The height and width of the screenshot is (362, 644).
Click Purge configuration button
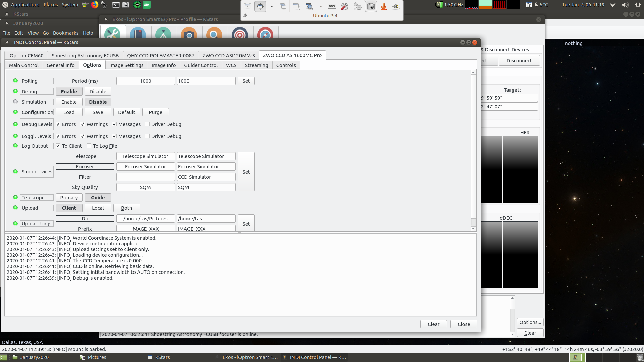click(x=155, y=112)
